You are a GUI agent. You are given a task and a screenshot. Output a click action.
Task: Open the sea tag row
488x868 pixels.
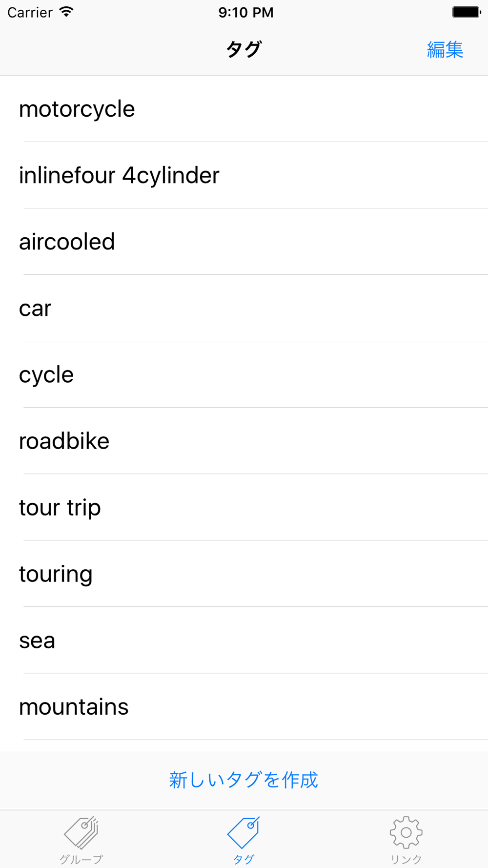[x=37, y=640]
